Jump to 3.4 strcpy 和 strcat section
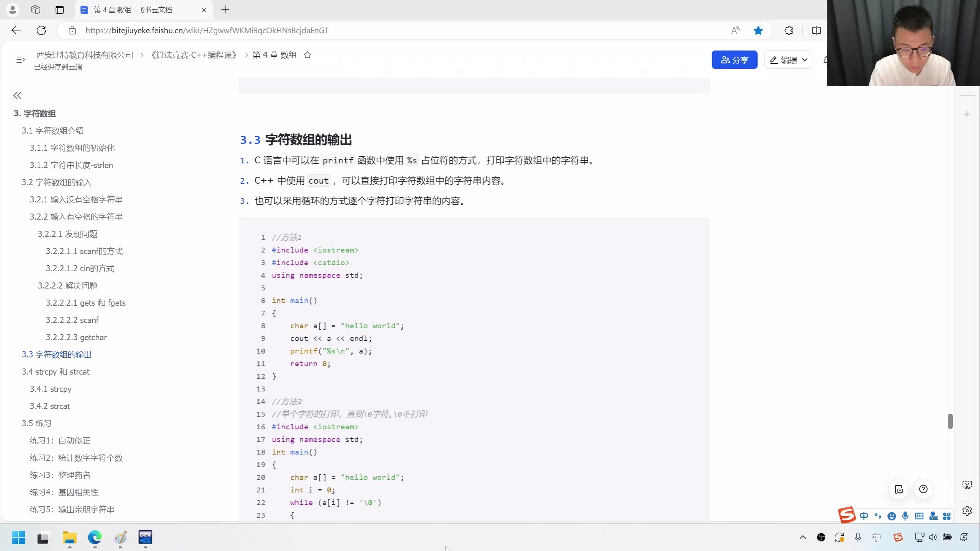The image size is (980, 551). [x=56, y=372]
